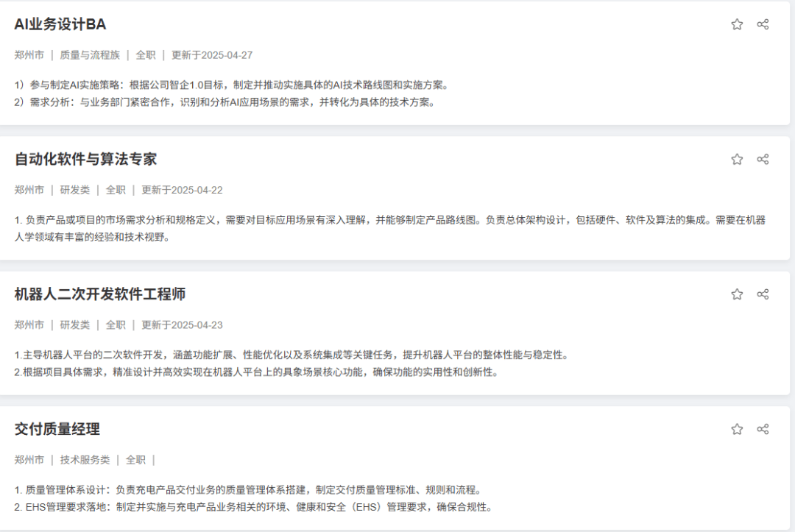Click 更新于2025-04-23 date text
This screenshot has width=795, height=532.
[x=182, y=325]
